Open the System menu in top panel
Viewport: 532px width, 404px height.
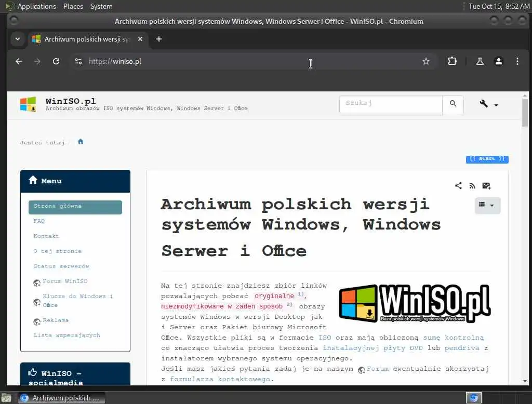(101, 6)
